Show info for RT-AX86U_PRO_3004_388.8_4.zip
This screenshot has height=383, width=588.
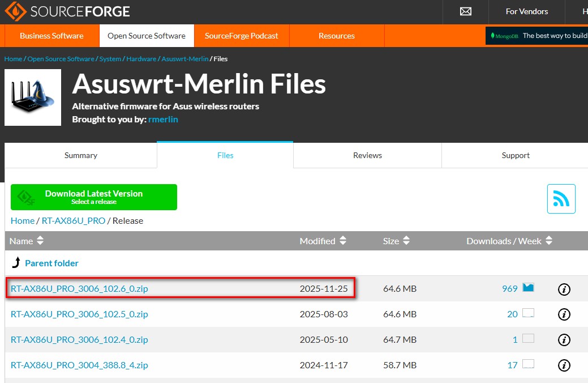564,365
